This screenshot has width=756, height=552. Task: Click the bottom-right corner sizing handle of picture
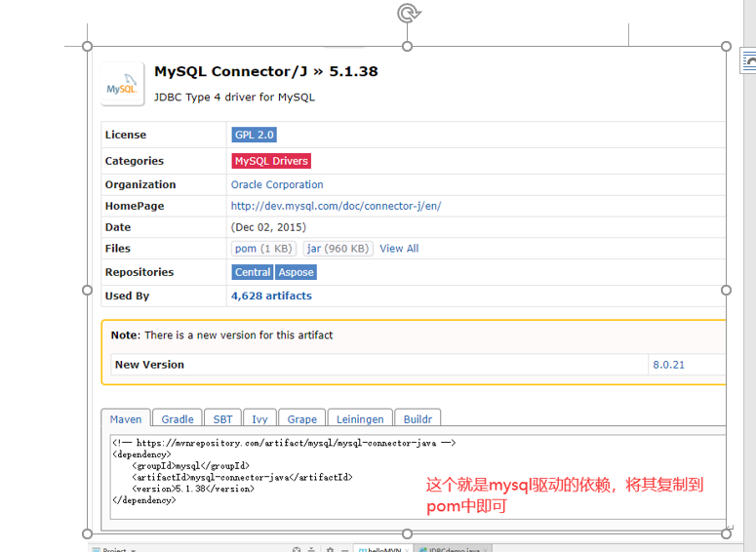coord(726,533)
